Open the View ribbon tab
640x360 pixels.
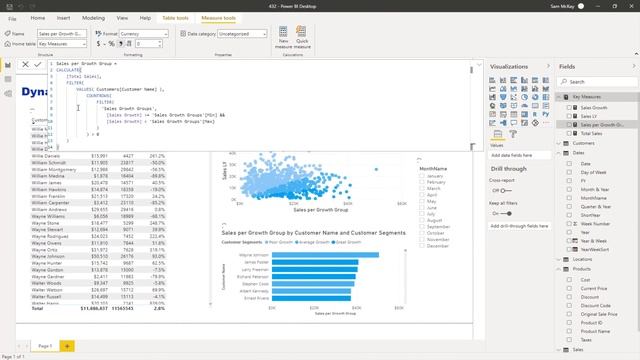click(x=122, y=18)
